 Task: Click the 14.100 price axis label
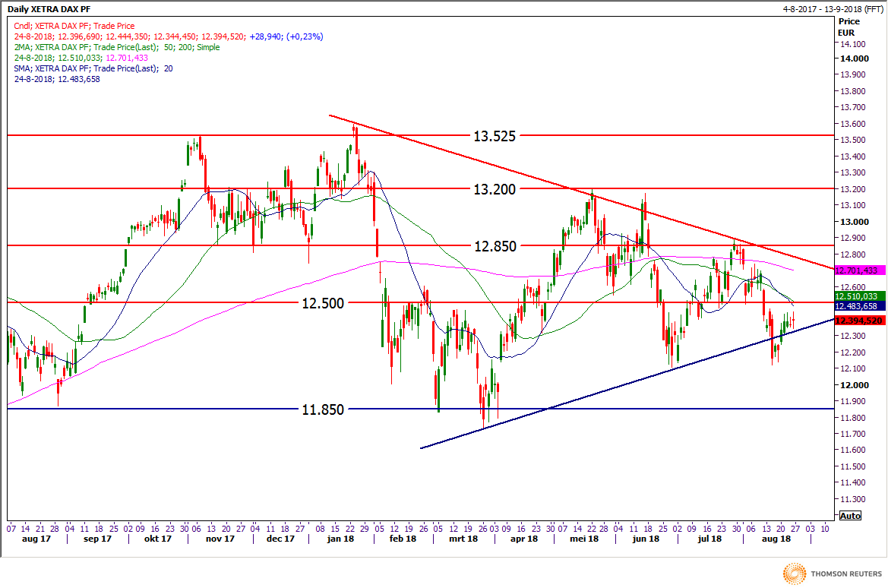[853, 44]
